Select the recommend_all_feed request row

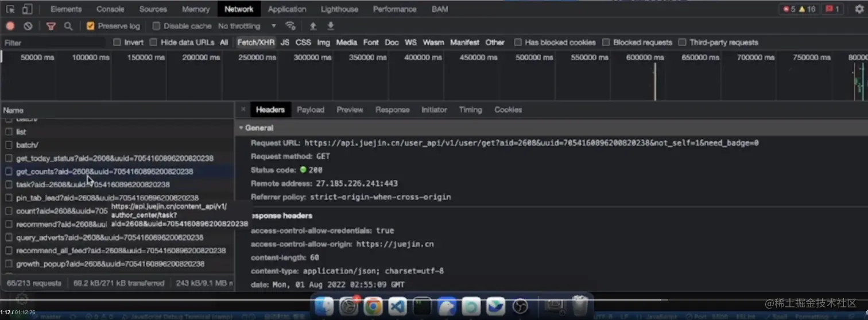(x=117, y=251)
